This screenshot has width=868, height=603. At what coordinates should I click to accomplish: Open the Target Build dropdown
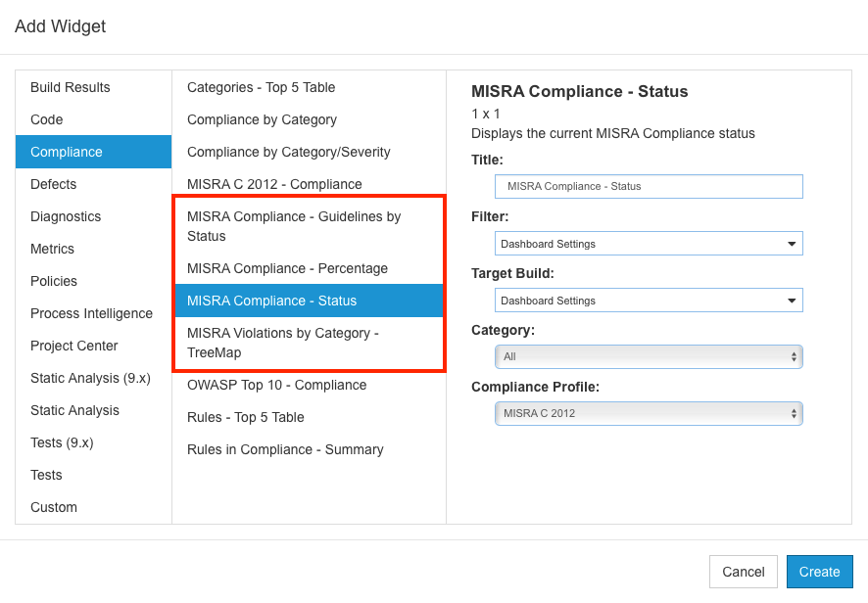pos(649,301)
